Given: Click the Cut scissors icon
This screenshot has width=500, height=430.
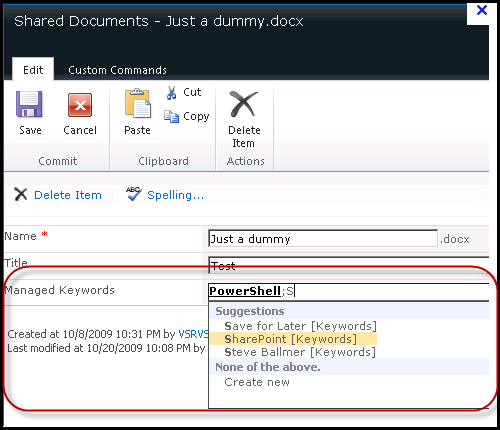Looking at the screenshot, I should pyautogui.click(x=171, y=93).
